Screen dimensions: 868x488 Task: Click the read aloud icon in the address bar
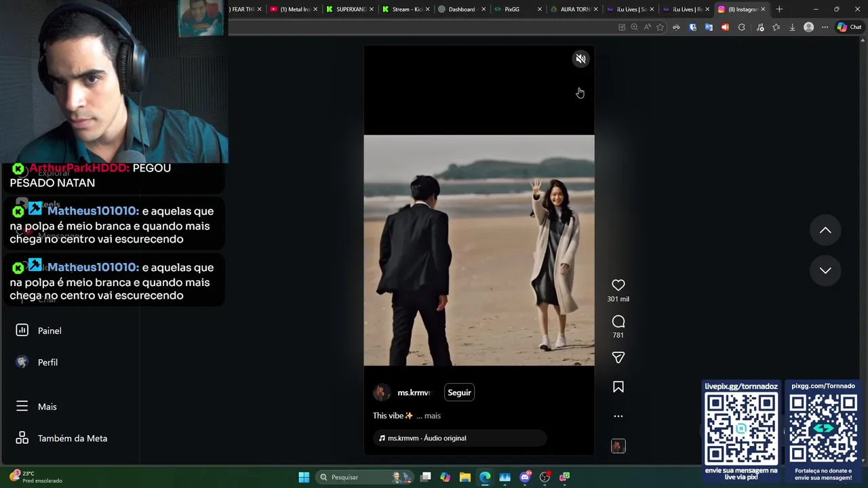pyautogui.click(x=647, y=27)
